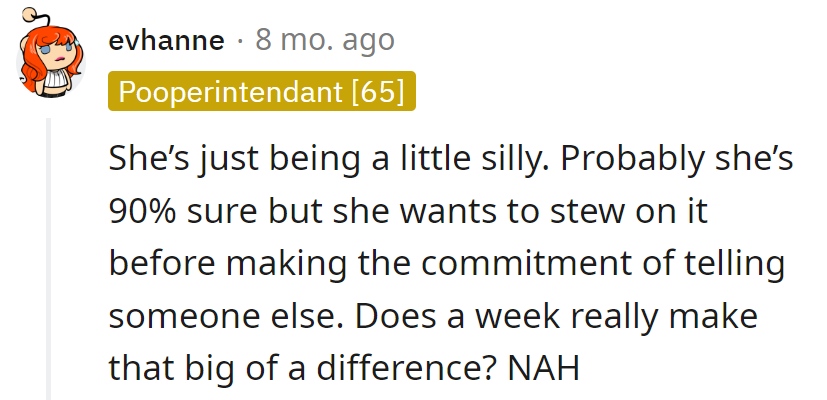Screen dimensions: 827x400
Task: Collapse the comment using the thread line
Action: point(49,260)
